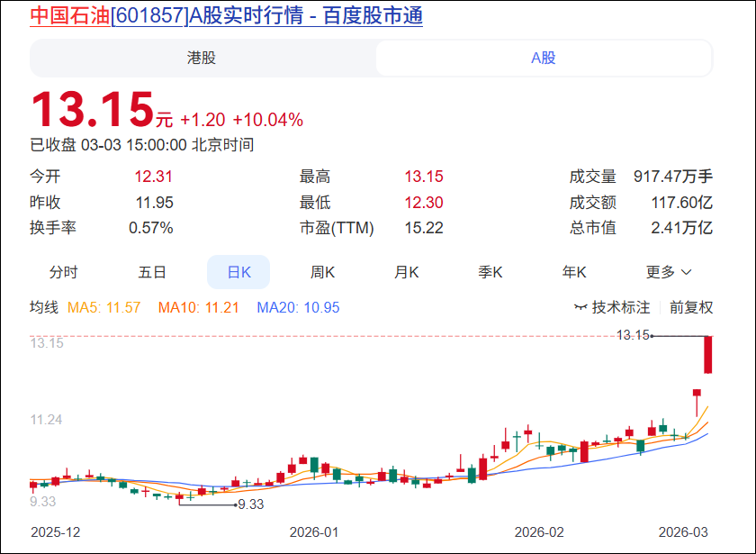
Task: Click the +1.20 change amount
Action: pyautogui.click(x=202, y=120)
